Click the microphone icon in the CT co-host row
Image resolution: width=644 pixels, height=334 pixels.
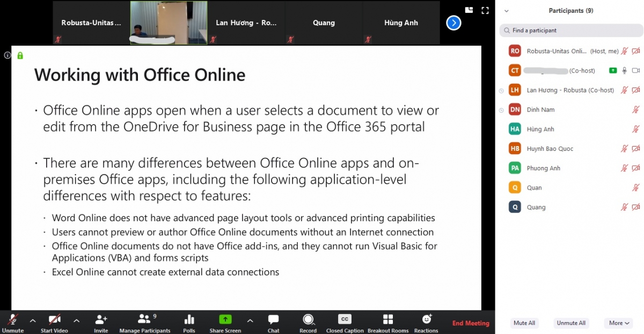pos(624,70)
